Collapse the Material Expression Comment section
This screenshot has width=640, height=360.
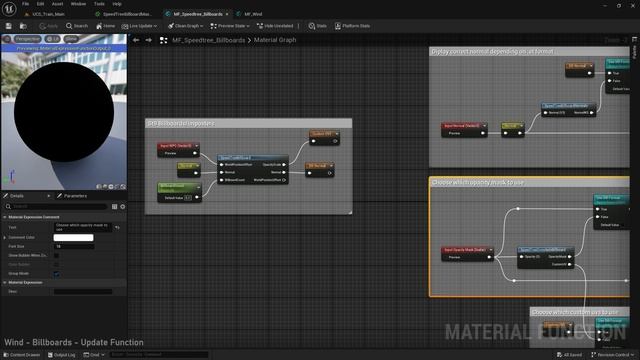[5, 217]
